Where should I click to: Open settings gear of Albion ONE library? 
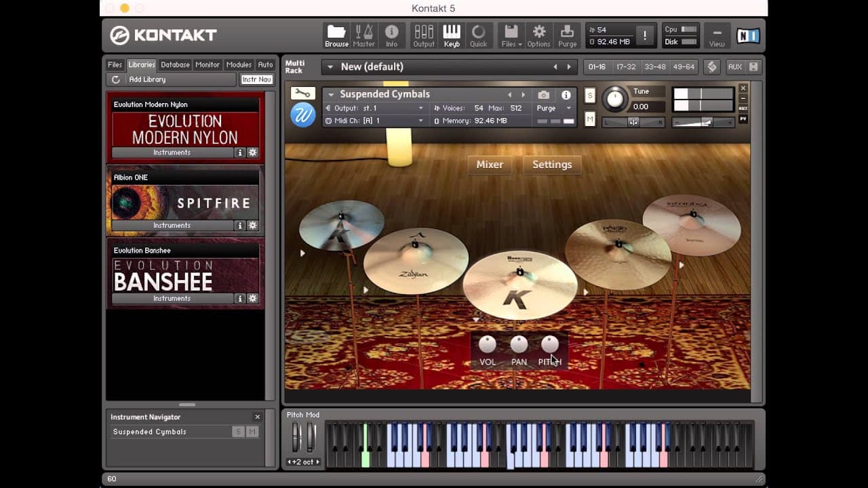point(252,225)
